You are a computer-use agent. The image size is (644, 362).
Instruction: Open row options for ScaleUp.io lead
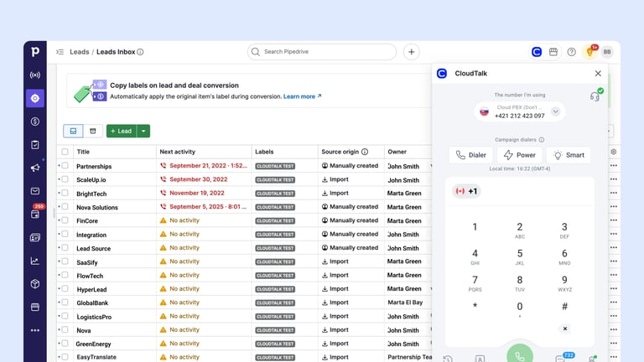614,179
